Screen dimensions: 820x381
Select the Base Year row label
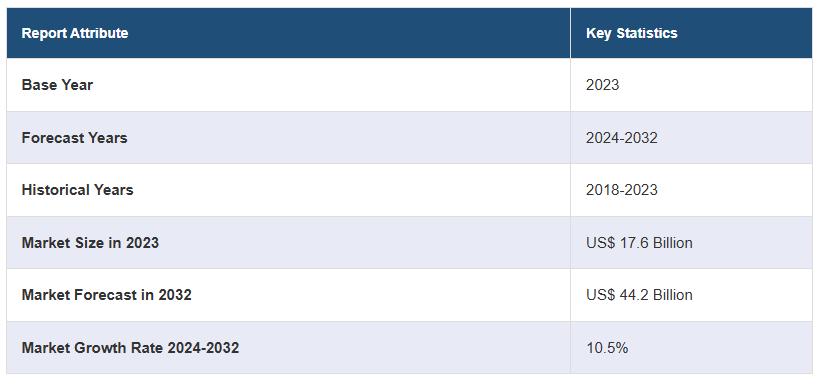tap(57, 85)
